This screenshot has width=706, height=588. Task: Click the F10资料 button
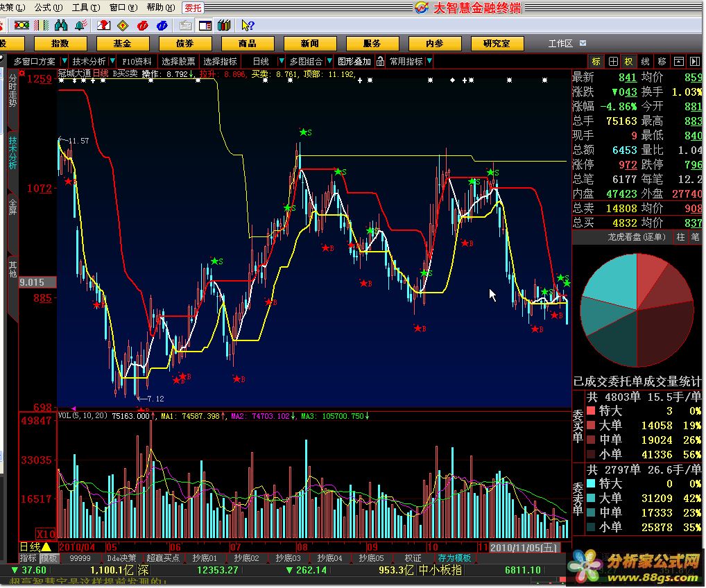coord(137,61)
